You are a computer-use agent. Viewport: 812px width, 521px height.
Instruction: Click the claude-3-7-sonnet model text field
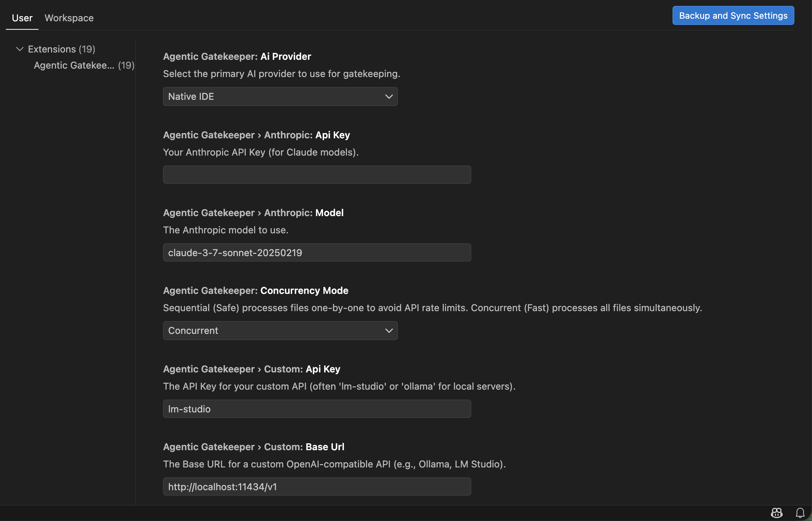317,253
